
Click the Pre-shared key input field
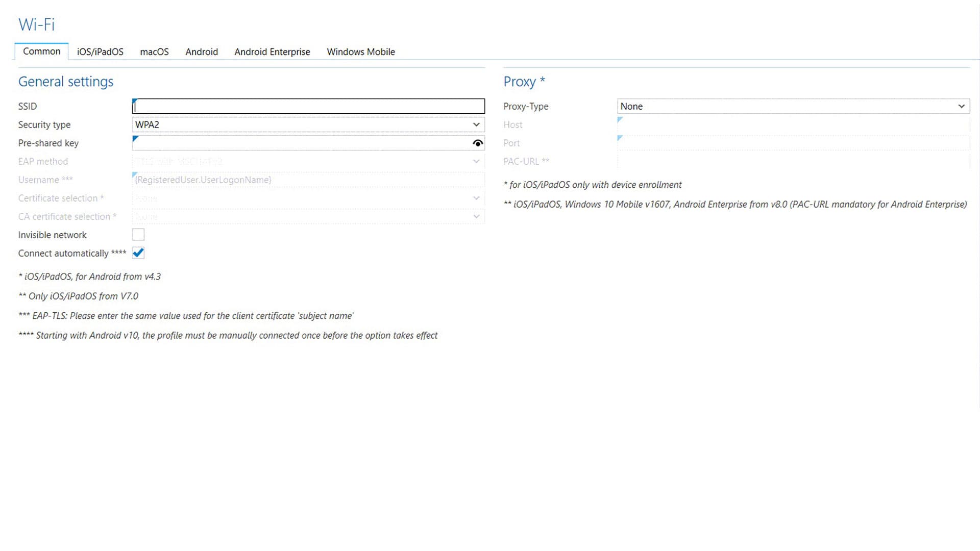coord(301,143)
